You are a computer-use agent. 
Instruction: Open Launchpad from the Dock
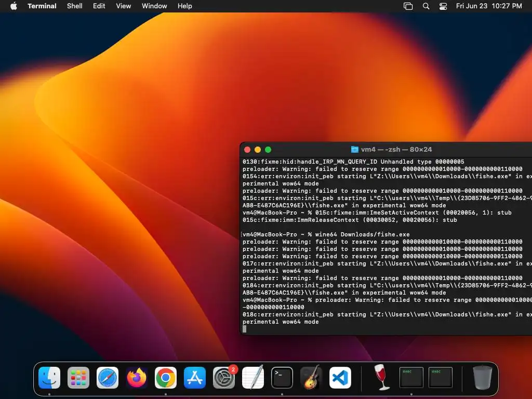click(78, 378)
